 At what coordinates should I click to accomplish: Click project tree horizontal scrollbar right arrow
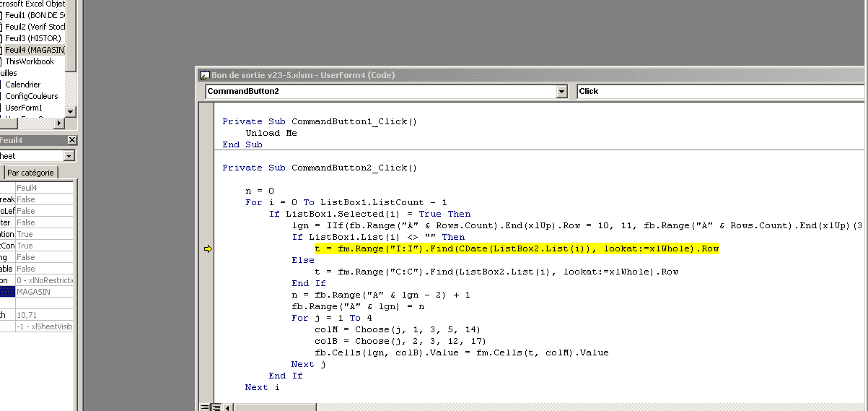tap(61, 122)
